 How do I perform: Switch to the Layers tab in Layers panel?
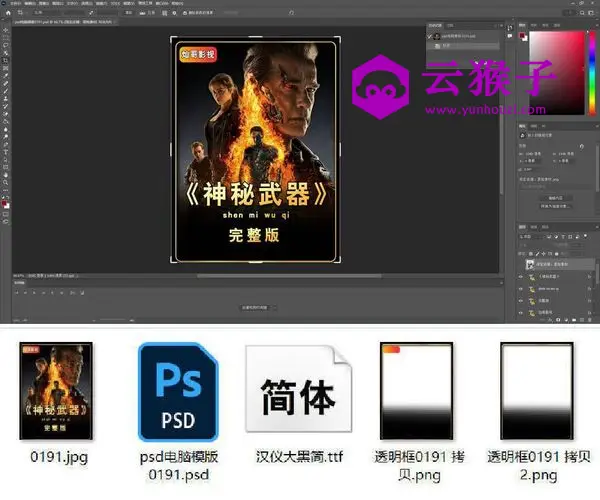pos(522,227)
